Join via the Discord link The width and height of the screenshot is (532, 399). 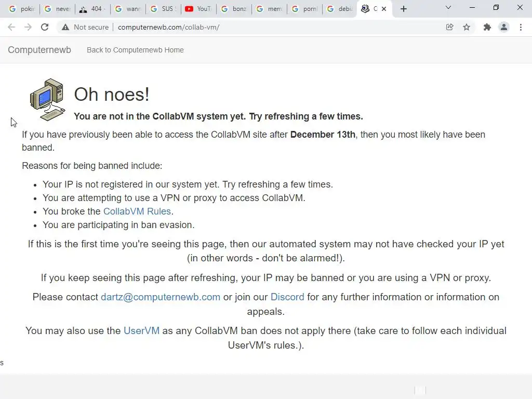pos(287,297)
